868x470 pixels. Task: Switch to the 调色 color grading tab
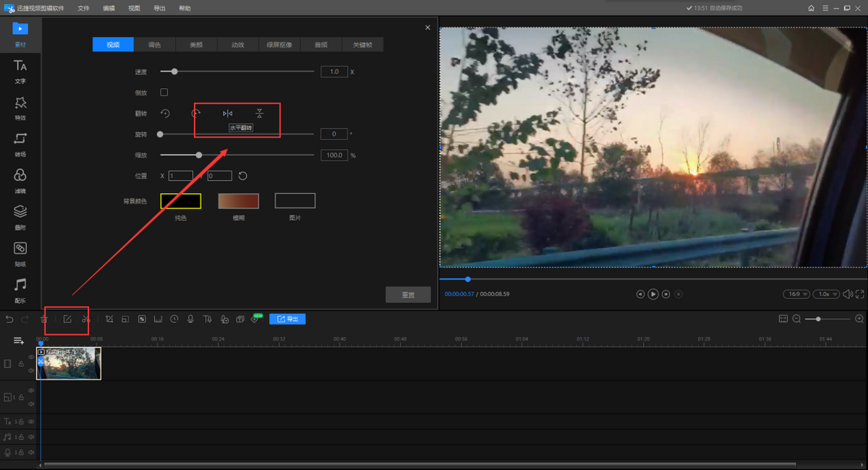(155, 45)
